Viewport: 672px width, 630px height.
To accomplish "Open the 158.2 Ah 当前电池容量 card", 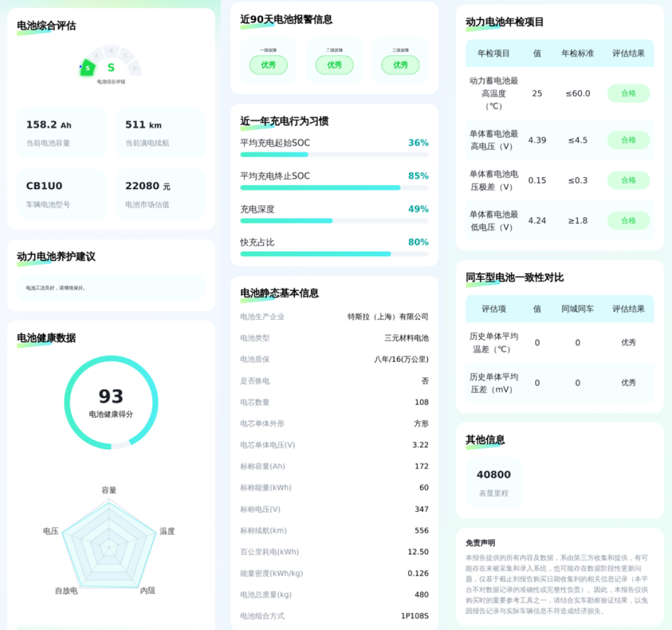I will pyautogui.click(x=61, y=133).
